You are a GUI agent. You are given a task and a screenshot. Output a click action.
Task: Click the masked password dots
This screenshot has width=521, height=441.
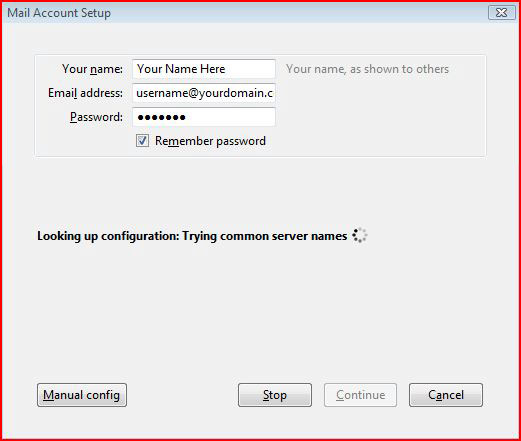click(161, 117)
